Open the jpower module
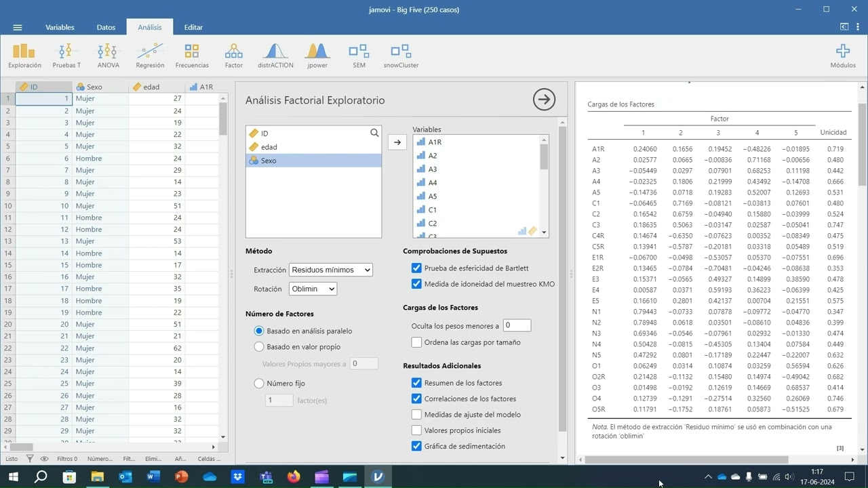 pyautogui.click(x=317, y=56)
